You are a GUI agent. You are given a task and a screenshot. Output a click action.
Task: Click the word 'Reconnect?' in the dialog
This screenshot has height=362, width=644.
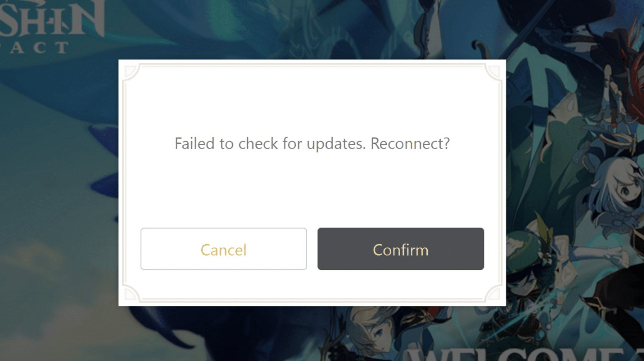tap(410, 143)
